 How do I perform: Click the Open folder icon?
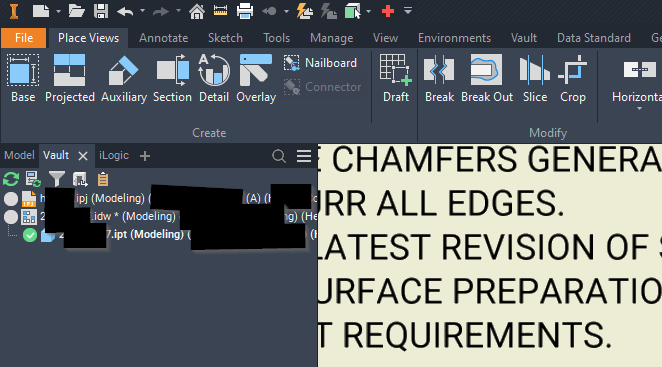(76, 11)
